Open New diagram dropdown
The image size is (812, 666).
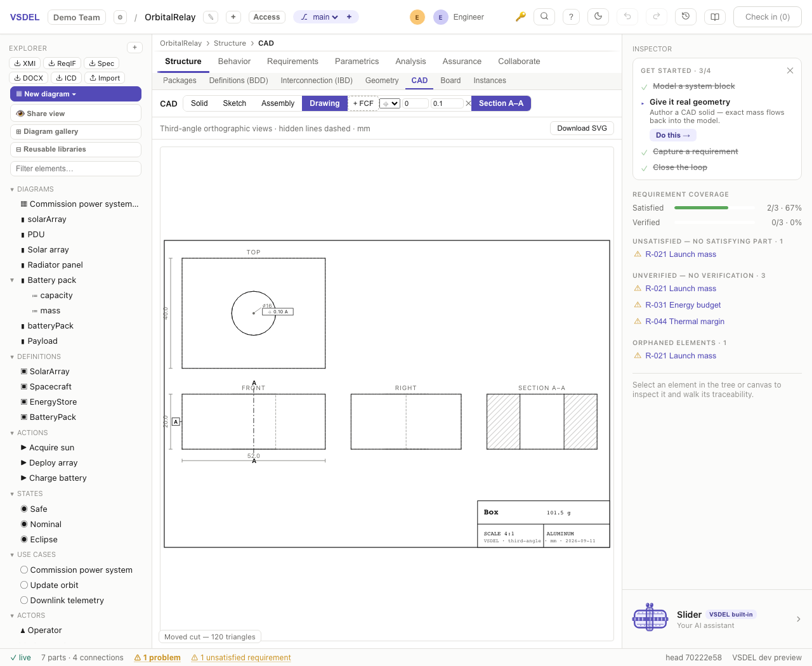pyautogui.click(x=75, y=94)
